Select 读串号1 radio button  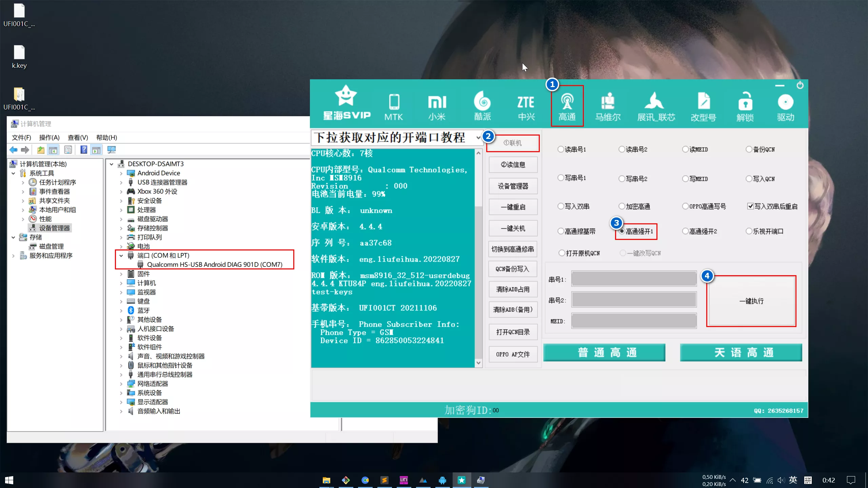[x=572, y=149]
